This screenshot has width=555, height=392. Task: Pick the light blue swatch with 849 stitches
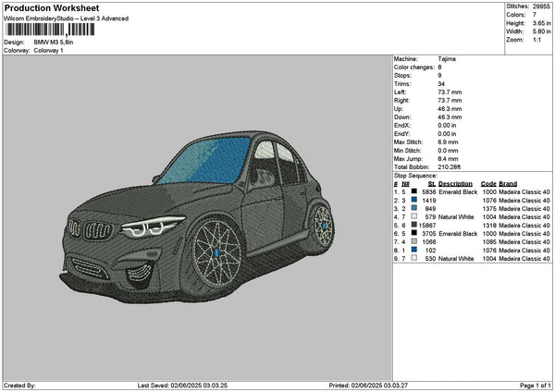[413, 208]
